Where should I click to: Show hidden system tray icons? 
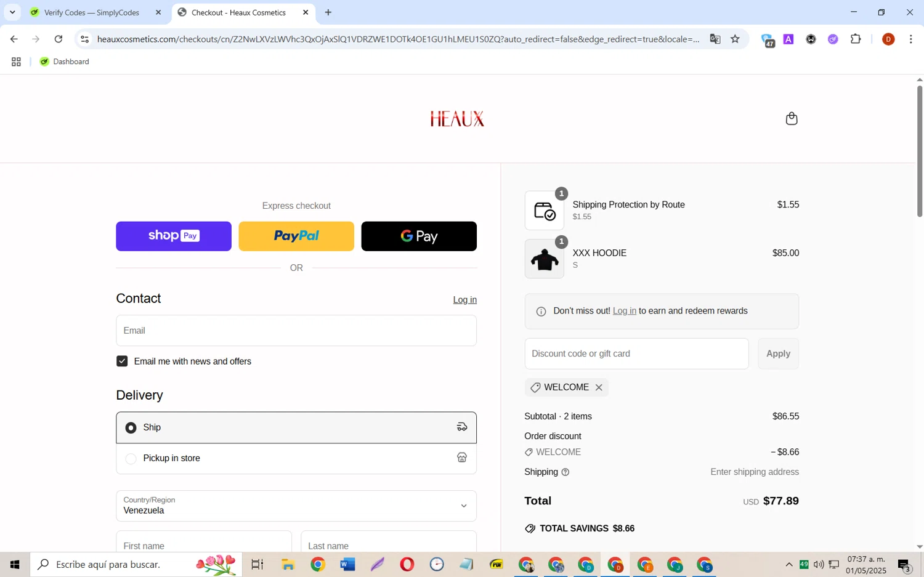(x=788, y=565)
